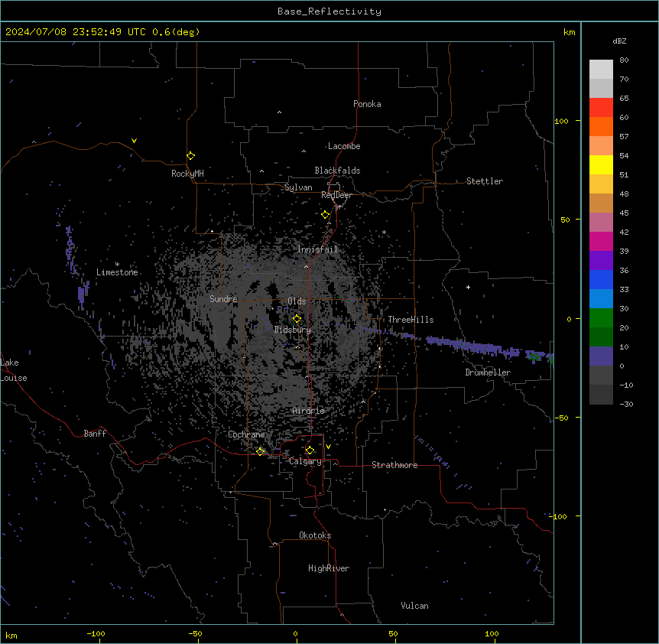
Task: Click the Banff label
Action: [95, 434]
